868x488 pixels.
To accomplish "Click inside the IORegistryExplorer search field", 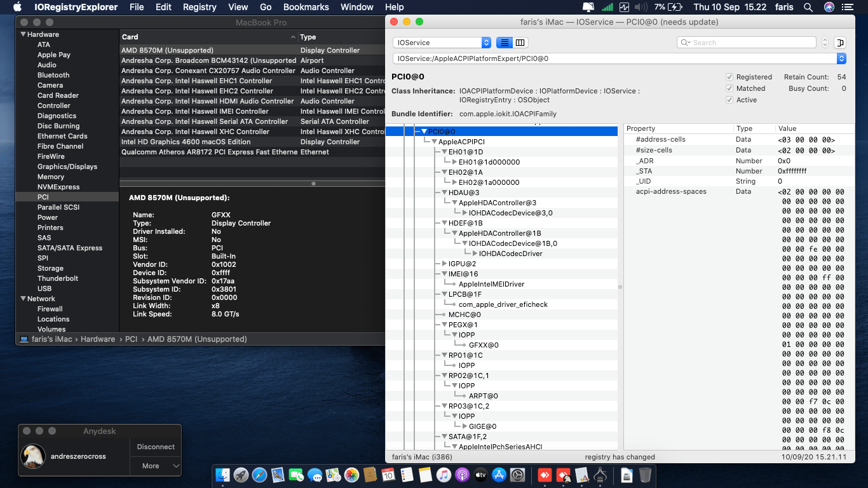I will 747,43.
